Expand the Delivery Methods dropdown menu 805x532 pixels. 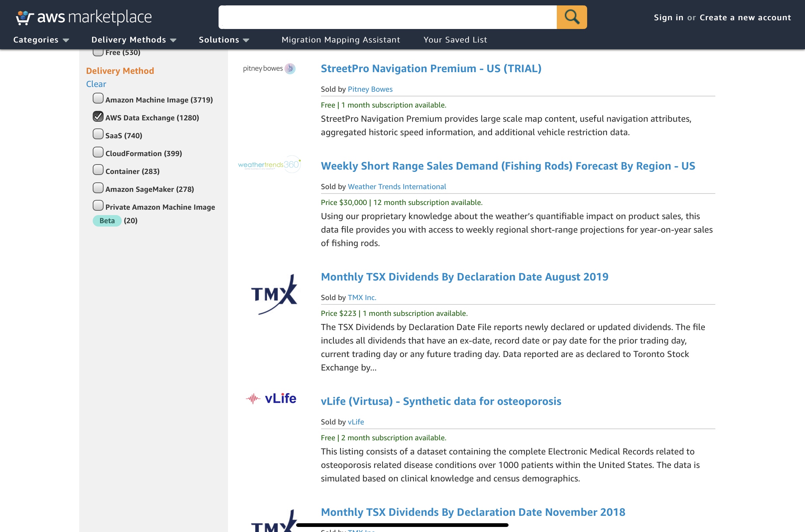[x=134, y=40]
